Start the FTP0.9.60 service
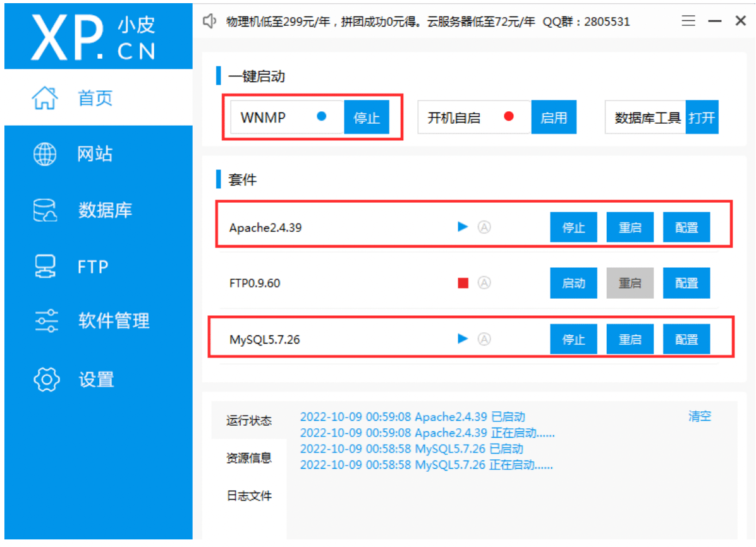The image size is (756, 547). 573,283
